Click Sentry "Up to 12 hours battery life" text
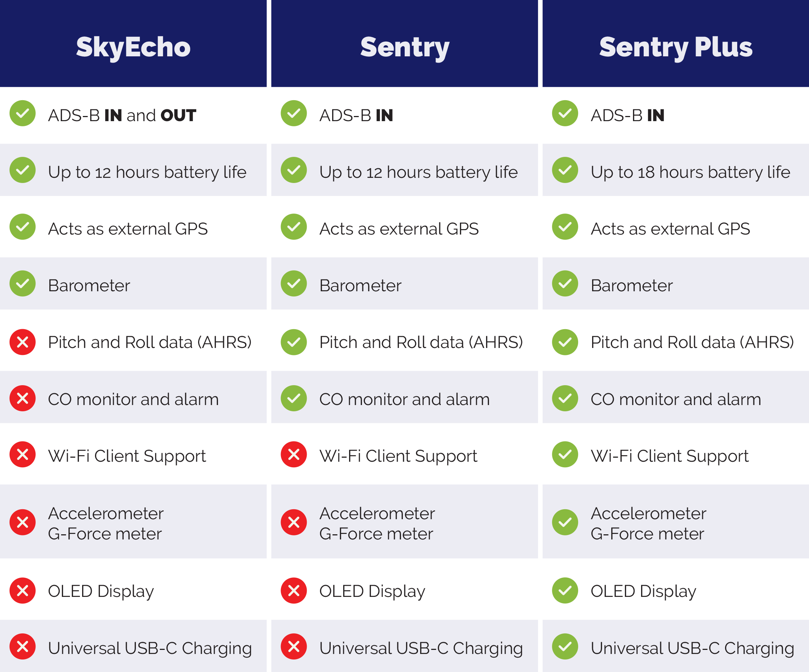Image resolution: width=809 pixels, height=672 pixels. click(418, 172)
